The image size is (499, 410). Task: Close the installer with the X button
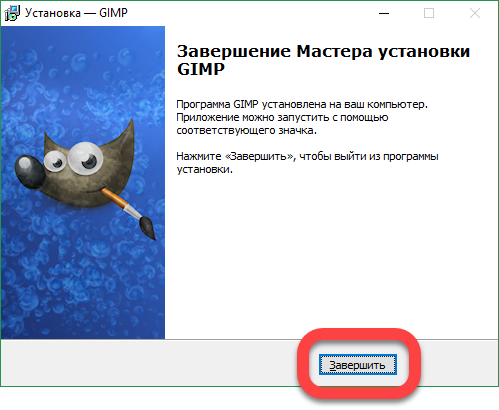[475, 13]
